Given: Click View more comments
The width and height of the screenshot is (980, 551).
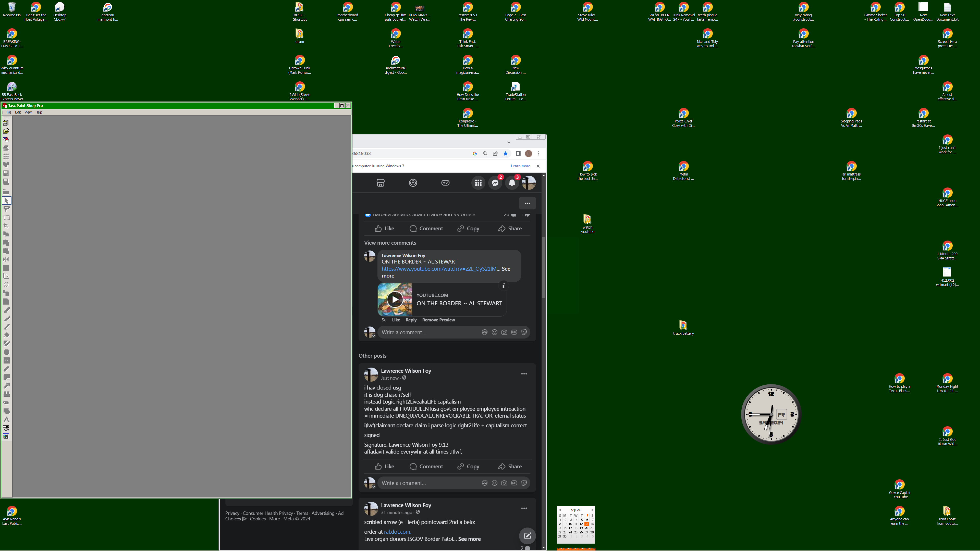Looking at the screenshot, I should [390, 243].
